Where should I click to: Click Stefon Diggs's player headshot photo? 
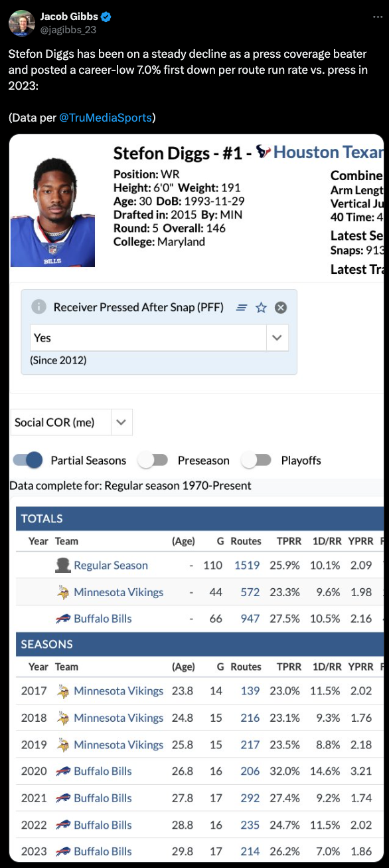(x=52, y=212)
